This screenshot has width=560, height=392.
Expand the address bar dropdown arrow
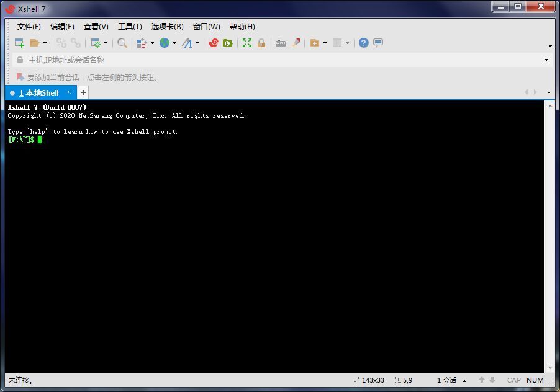click(x=546, y=60)
